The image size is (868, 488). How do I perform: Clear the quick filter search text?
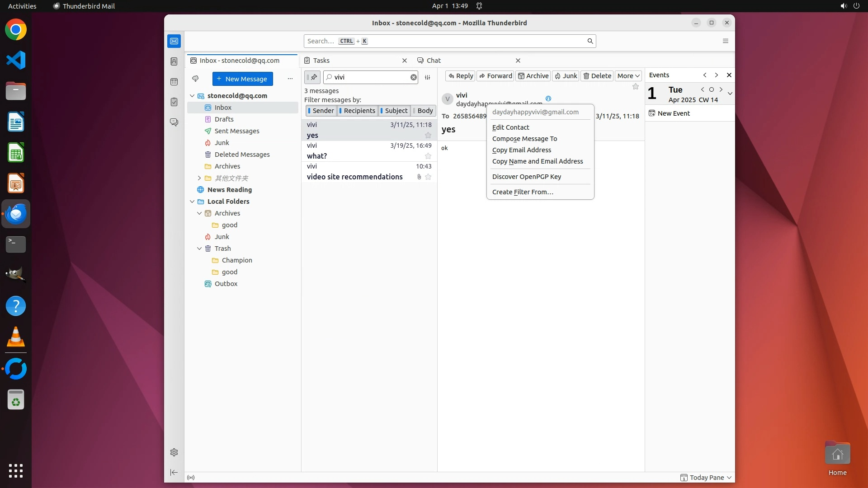413,77
